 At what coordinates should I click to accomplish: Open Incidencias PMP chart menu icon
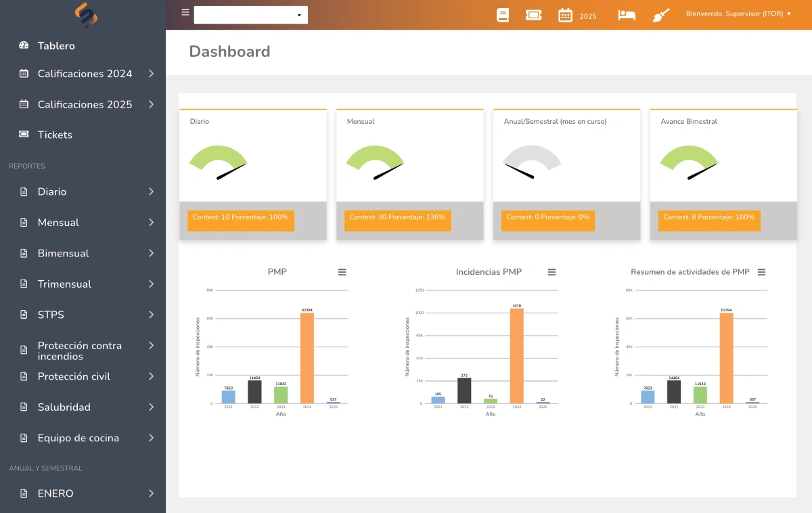552,272
